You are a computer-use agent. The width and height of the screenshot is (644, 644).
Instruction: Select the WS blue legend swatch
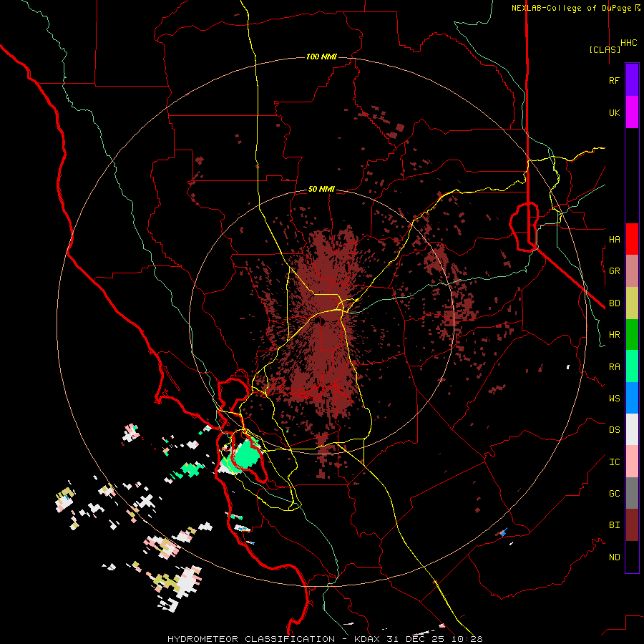tap(632, 398)
